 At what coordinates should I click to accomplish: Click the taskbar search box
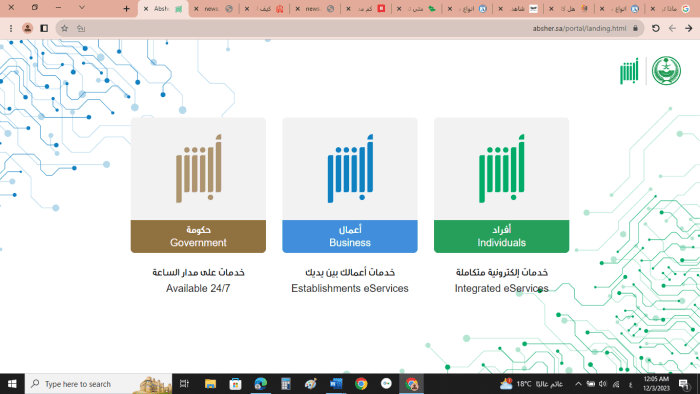tap(99, 384)
